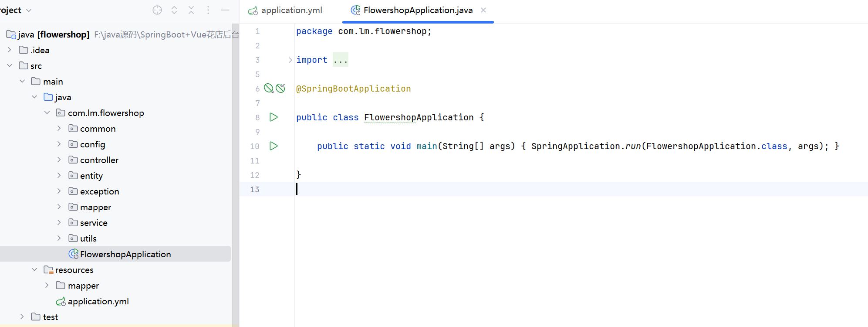Select the src folder row

click(x=115, y=65)
